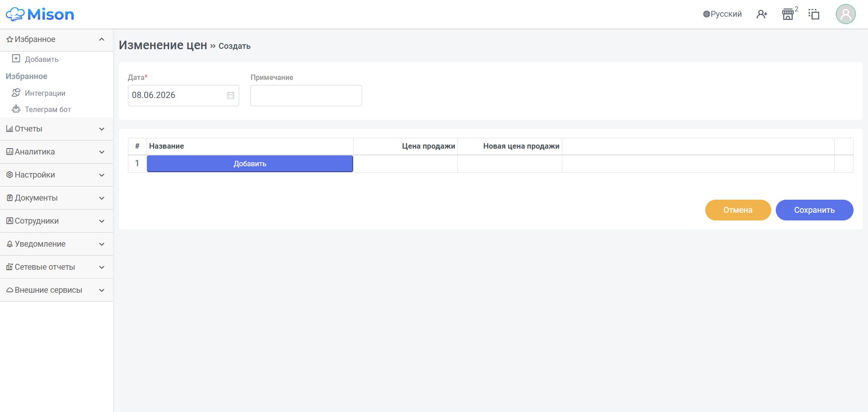Expand the Настройки menu
The height and width of the screenshot is (412, 868).
point(57,175)
